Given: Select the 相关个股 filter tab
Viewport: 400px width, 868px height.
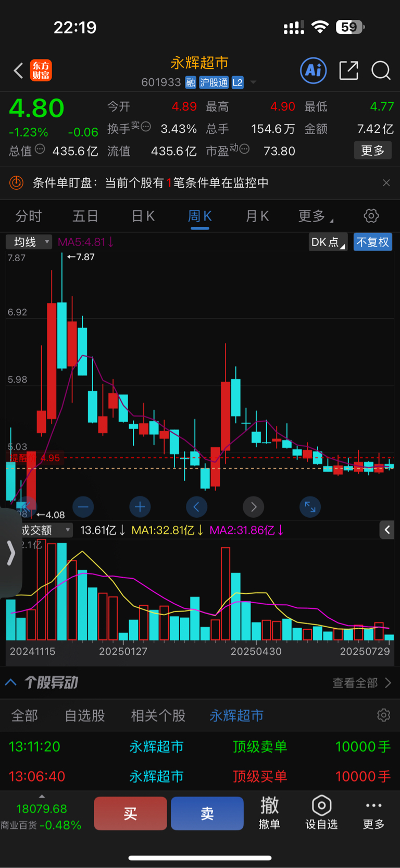Looking at the screenshot, I should tap(158, 715).
